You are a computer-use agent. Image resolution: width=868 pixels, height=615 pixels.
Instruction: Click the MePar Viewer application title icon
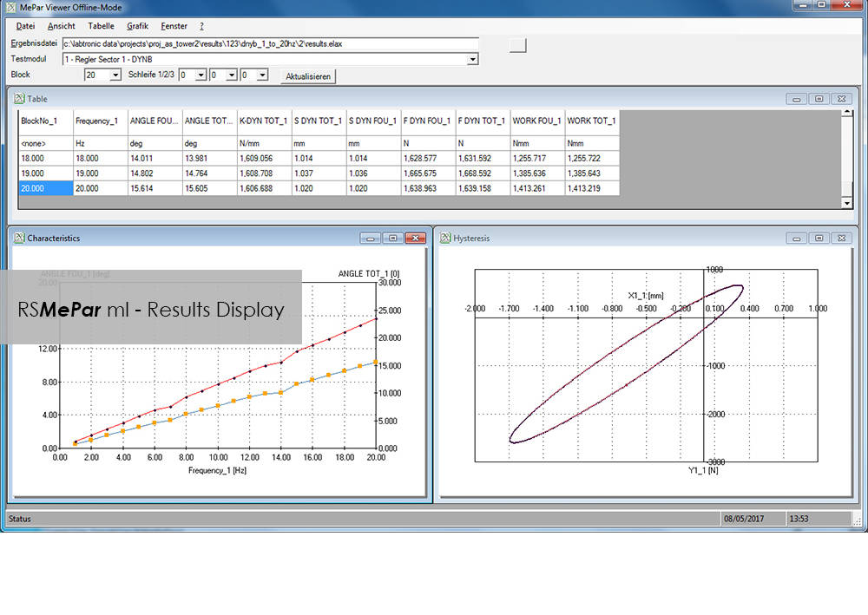[x=10, y=8]
